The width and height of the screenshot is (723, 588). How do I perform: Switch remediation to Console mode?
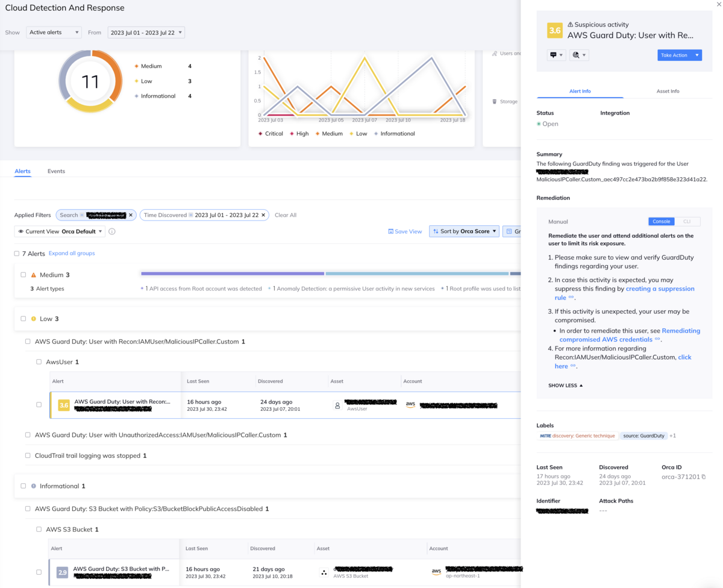[x=662, y=222]
